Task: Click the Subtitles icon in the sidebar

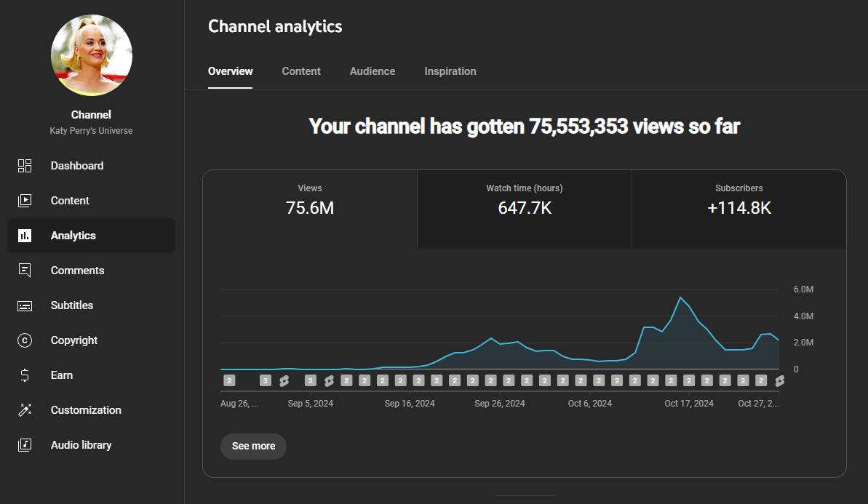Action: coord(25,305)
